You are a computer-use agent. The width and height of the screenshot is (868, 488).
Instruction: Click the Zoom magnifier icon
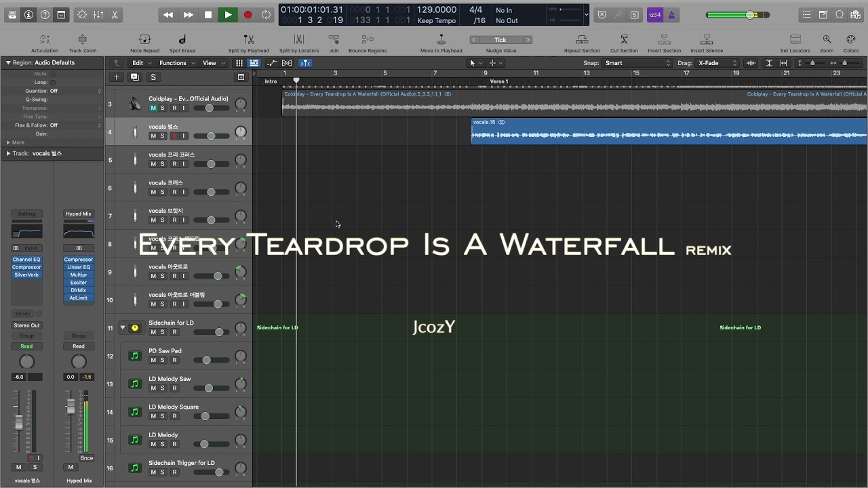[827, 40]
